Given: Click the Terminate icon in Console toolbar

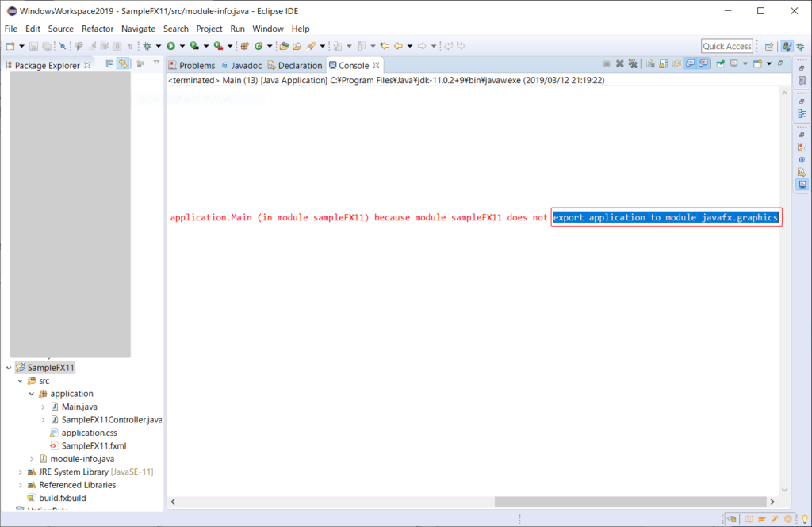Looking at the screenshot, I should 606,63.
